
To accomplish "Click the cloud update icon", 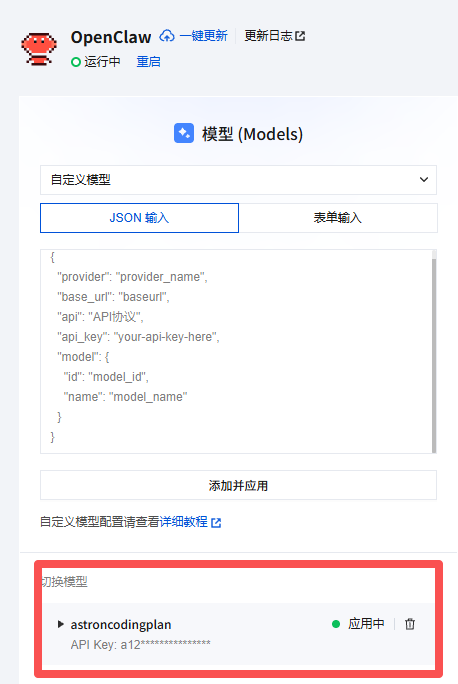I will pyautogui.click(x=167, y=36).
